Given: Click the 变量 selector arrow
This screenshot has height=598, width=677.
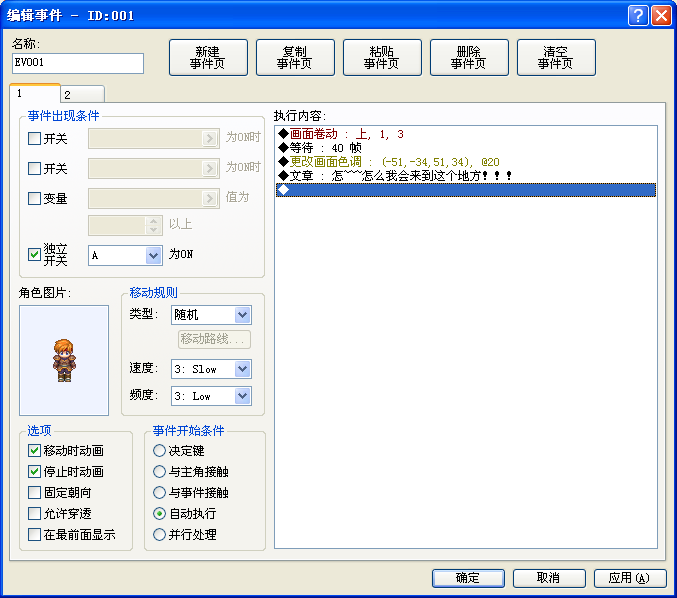Looking at the screenshot, I should pos(209,199).
